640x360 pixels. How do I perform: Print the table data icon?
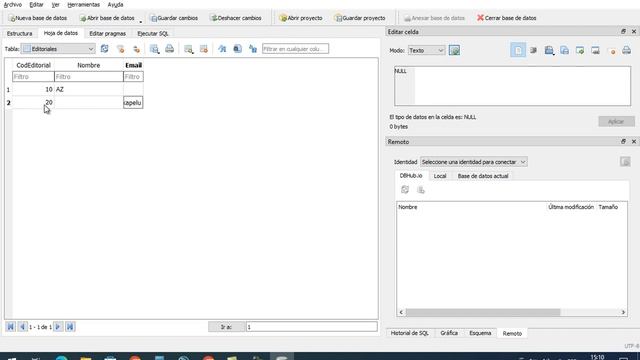click(169, 49)
